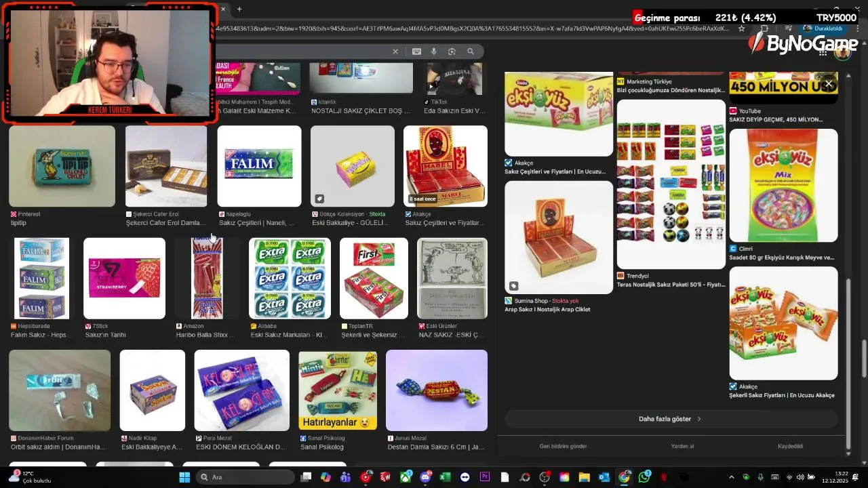Open Hepsiburada Falım Sakız image

pyautogui.click(x=41, y=278)
